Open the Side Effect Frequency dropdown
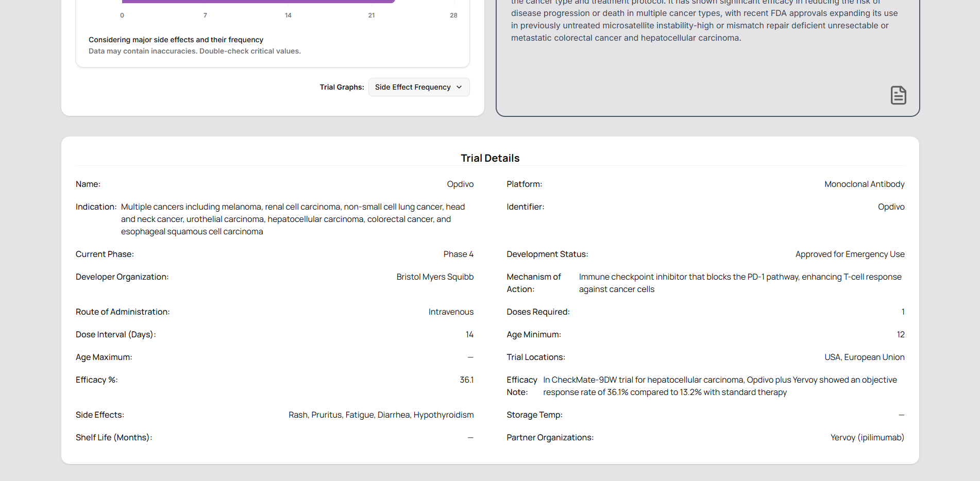 [419, 87]
